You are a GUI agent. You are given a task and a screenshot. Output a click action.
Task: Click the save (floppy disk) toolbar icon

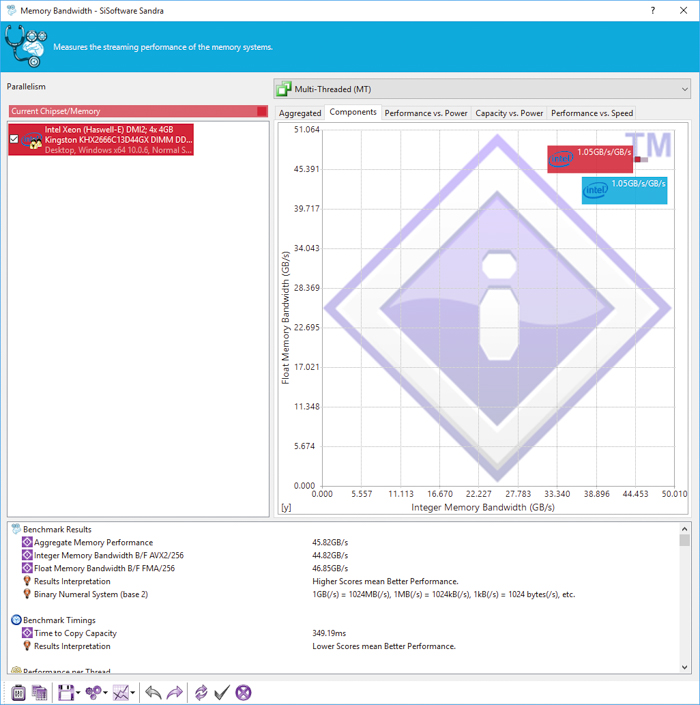click(x=66, y=692)
